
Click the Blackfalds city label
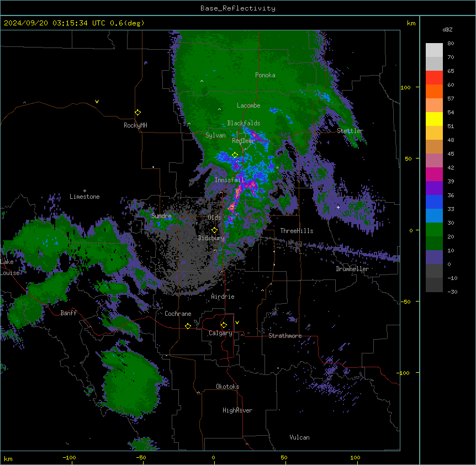pyautogui.click(x=244, y=123)
